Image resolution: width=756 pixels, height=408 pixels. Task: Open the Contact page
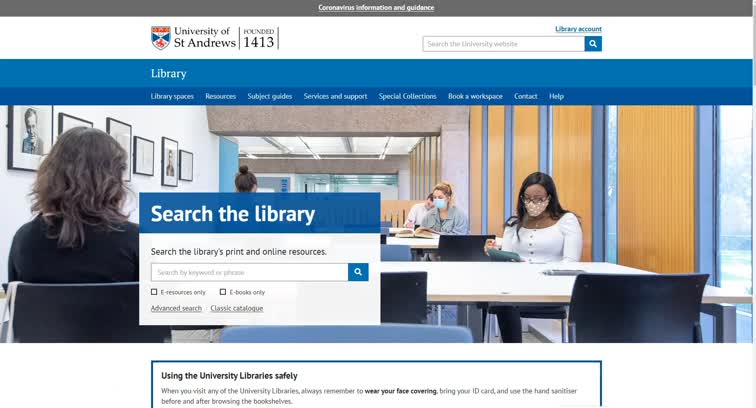pyautogui.click(x=526, y=96)
